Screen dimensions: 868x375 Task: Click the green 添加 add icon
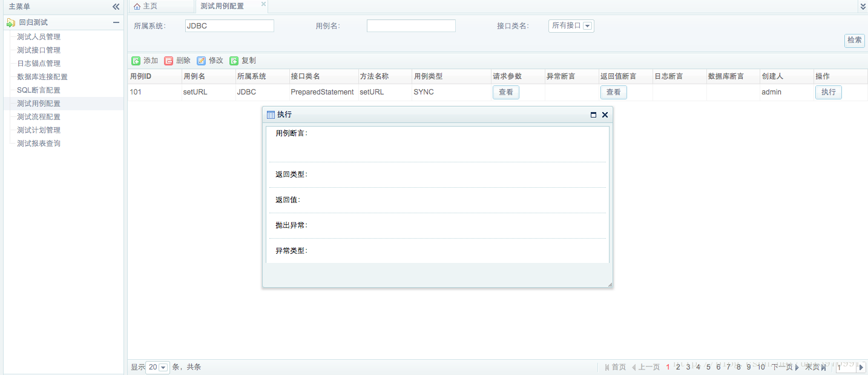pos(136,61)
